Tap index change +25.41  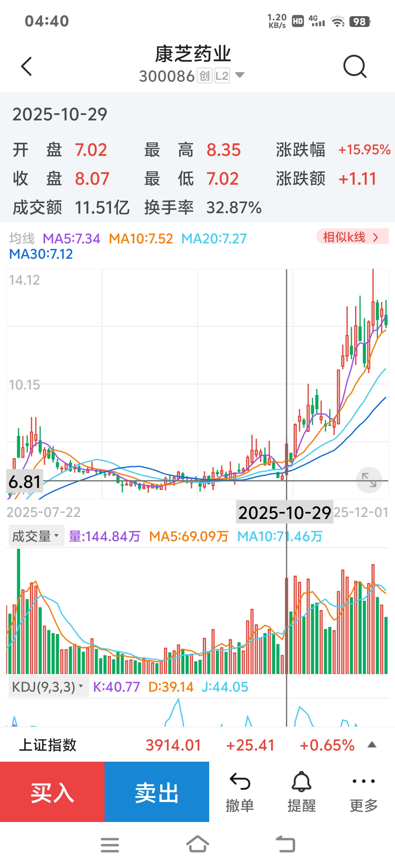(251, 745)
